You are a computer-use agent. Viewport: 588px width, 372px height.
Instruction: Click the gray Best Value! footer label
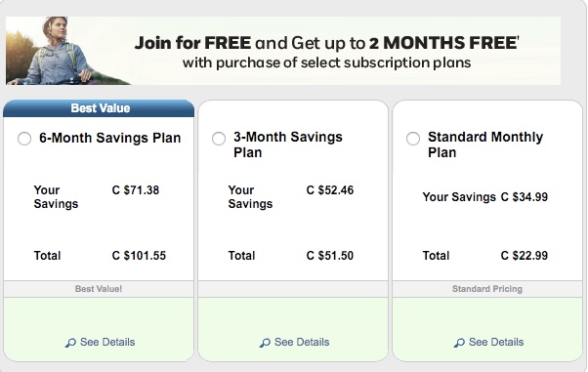[x=99, y=289]
